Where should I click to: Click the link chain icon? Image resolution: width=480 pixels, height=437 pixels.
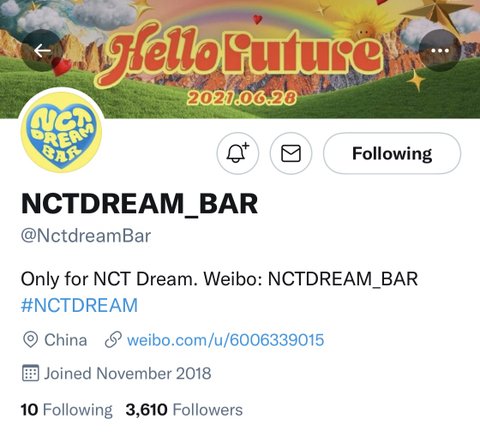point(113,340)
